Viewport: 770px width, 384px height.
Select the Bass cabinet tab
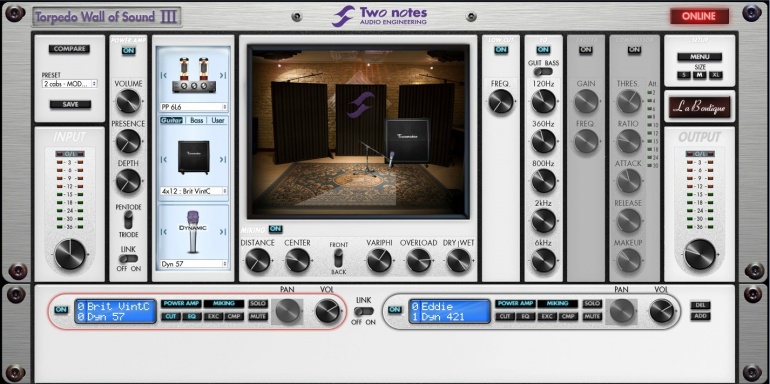coord(197,120)
